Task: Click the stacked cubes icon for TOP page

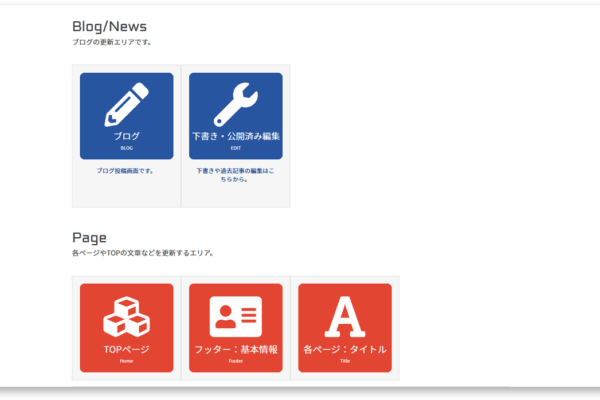Action: click(x=126, y=315)
